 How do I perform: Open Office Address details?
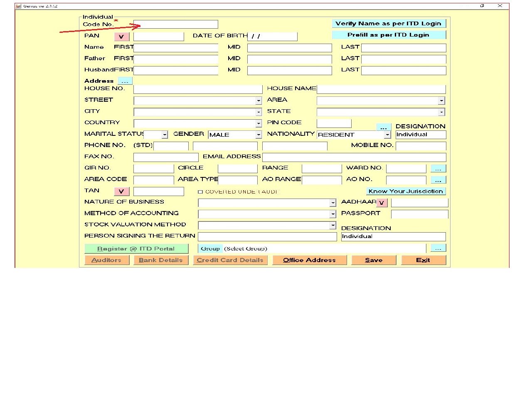[309, 260]
